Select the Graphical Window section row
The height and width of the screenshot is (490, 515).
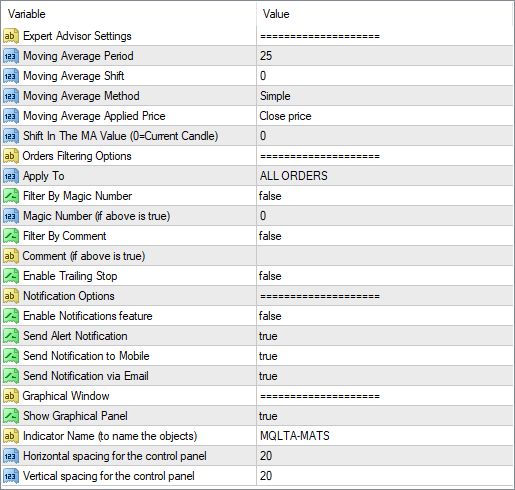tap(257, 396)
